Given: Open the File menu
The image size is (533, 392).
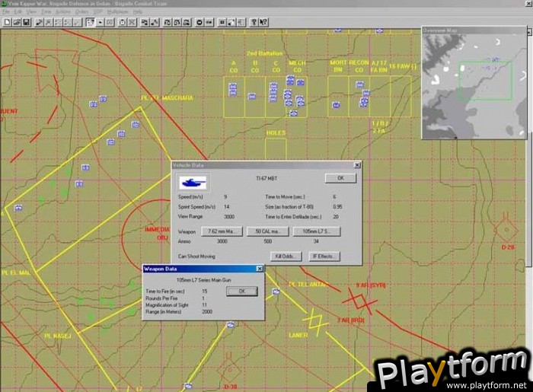Looking at the screenshot, I should click(x=5, y=11).
